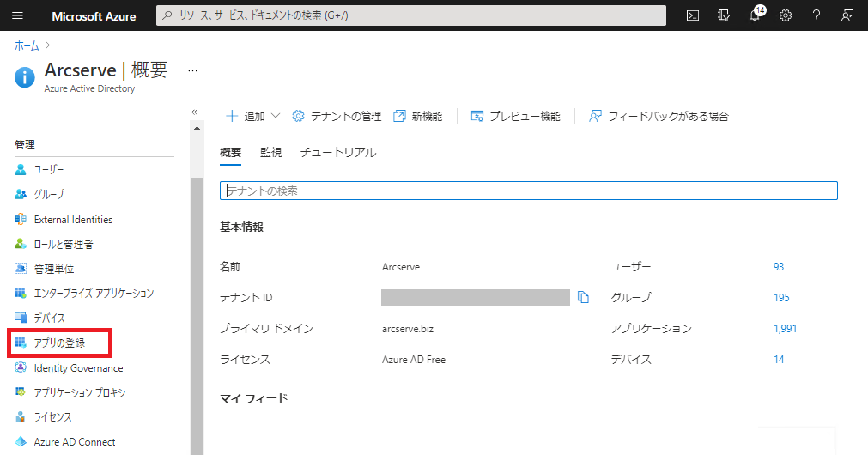The width and height of the screenshot is (868, 455).
Task: Select the 概要 tab
Action: [x=230, y=152]
